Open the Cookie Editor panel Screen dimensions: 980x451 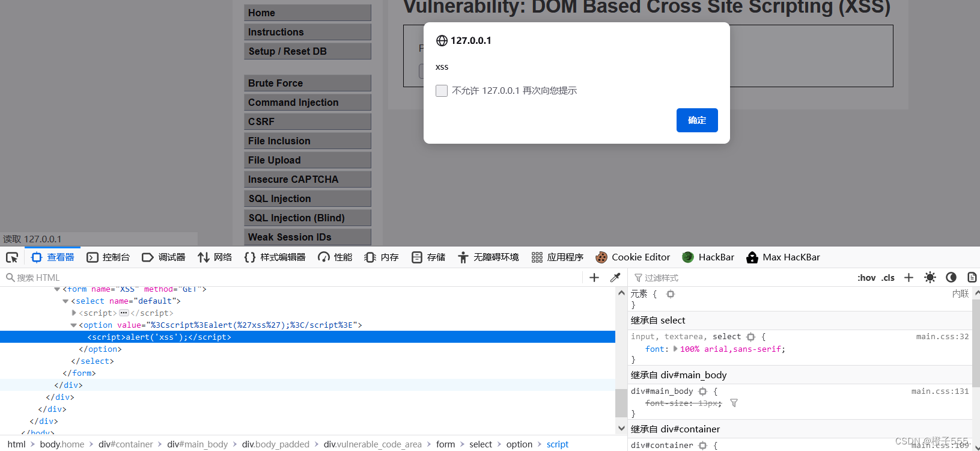(633, 257)
